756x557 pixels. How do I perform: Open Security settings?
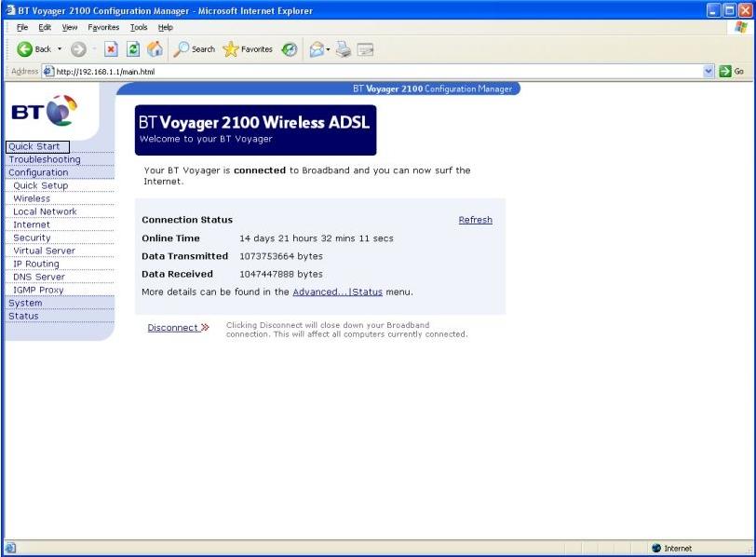point(32,238)
